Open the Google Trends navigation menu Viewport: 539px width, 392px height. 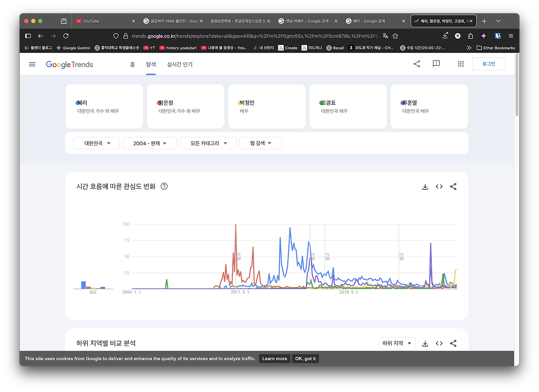coord(32,64)
